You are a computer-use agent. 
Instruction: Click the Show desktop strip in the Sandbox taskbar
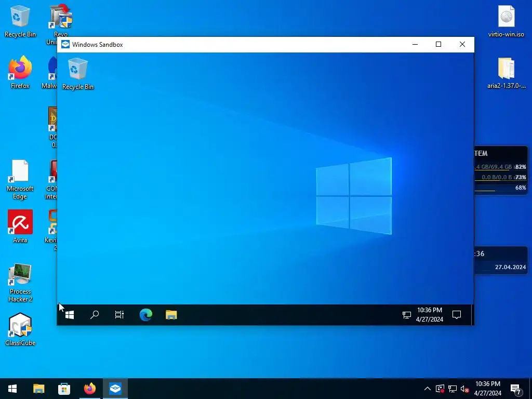472,315
